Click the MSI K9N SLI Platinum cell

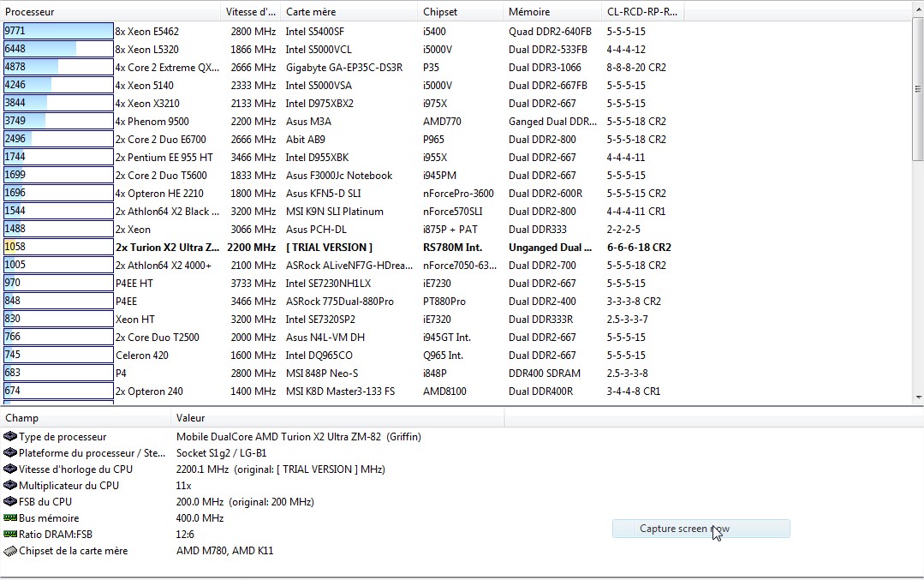pos(334,211)
